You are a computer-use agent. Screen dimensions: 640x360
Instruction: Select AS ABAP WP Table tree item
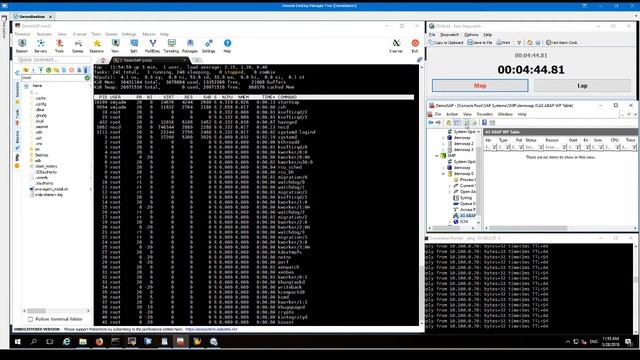[465, 216]
